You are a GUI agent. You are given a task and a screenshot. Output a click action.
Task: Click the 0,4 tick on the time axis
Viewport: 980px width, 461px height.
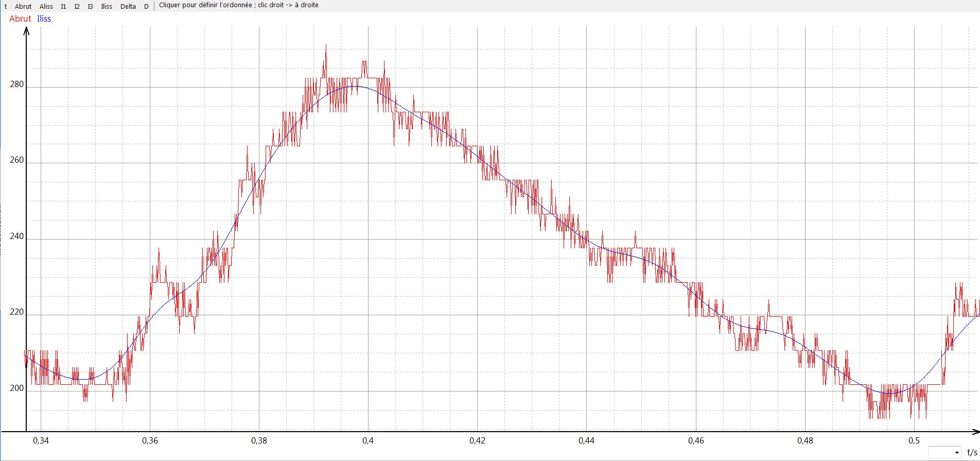click(x=367, y=440)
